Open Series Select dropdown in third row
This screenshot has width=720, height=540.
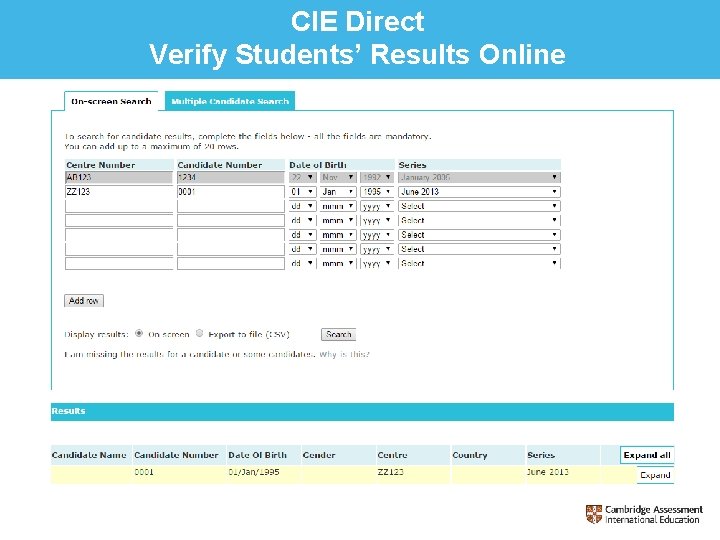(x=479, y=206)
